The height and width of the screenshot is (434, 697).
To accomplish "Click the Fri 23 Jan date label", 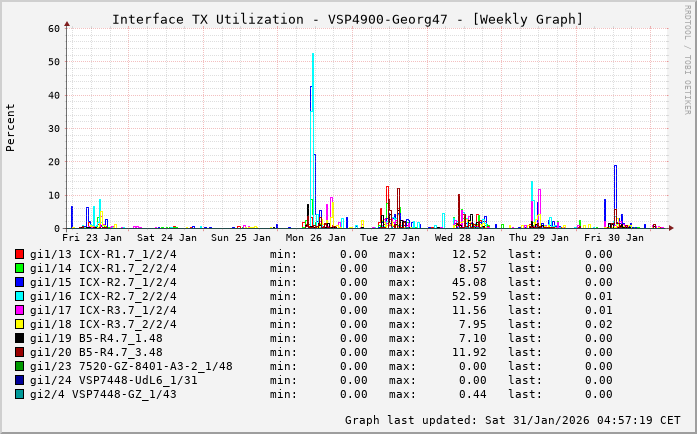I will pyautogui.click(x=92, y=238).
